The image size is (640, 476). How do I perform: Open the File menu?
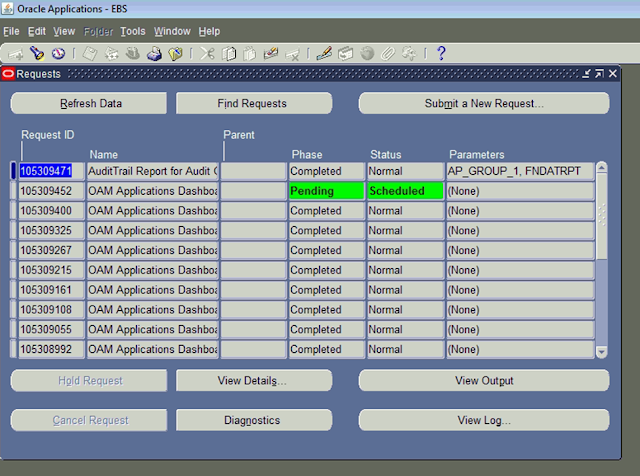click(11, 31)
